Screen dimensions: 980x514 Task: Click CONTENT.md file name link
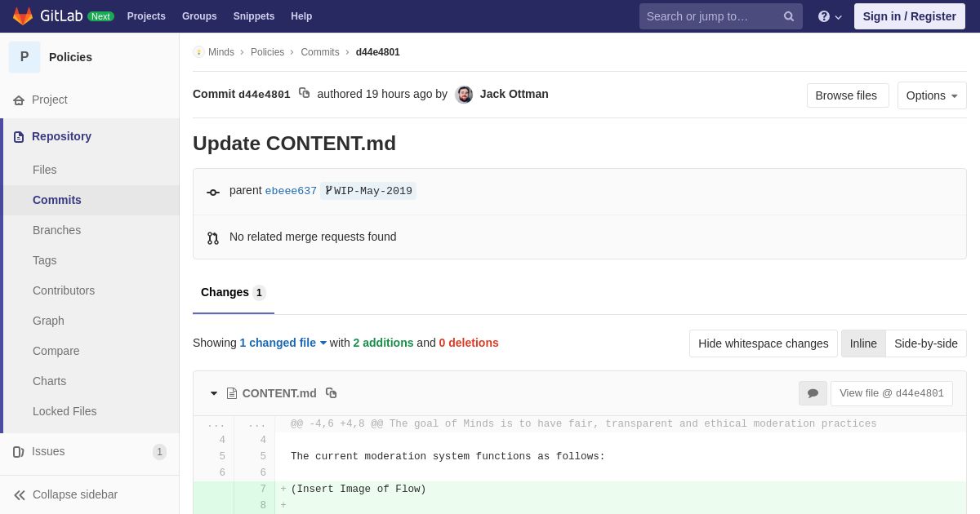(279, 393)
